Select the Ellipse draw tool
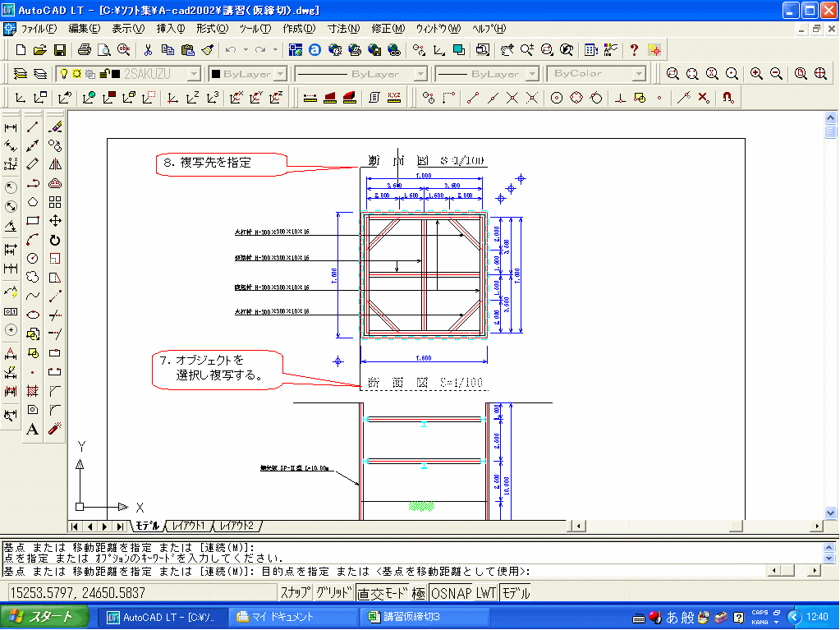This screenshot has width=840, height=630. [x=33, y=315]
